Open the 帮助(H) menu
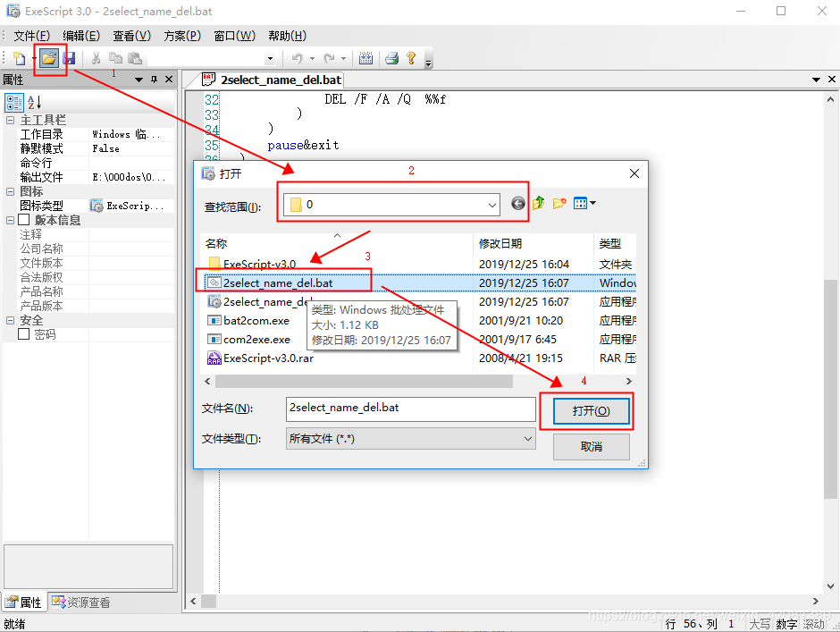This screenshot has height=632, width=840. tap(287, 36)
